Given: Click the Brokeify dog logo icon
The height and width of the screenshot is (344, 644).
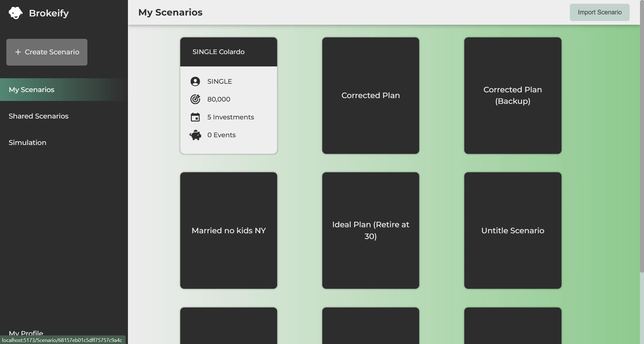Looking at the screenshot, I should (x=16, y=12).
